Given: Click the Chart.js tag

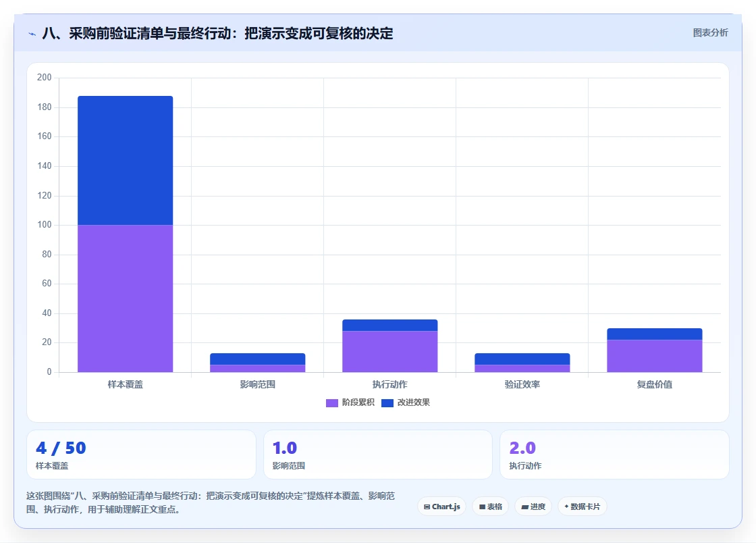Looking at the screenshot, I should click(x=441, y=507).
